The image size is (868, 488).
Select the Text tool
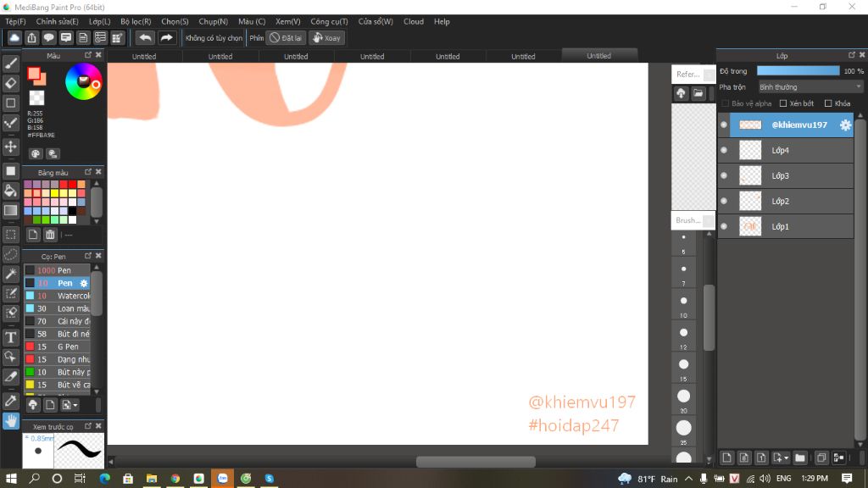point(10,337)
